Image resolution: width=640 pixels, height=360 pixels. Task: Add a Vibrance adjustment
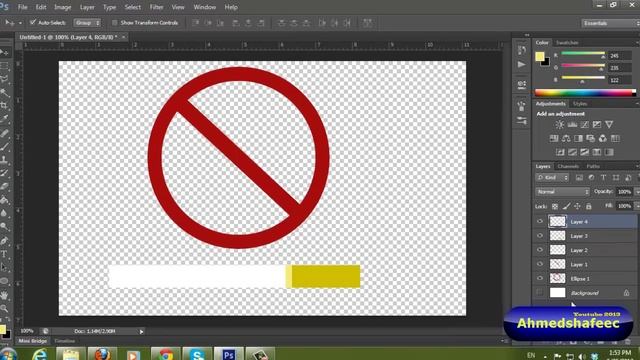tap(609, 124)
